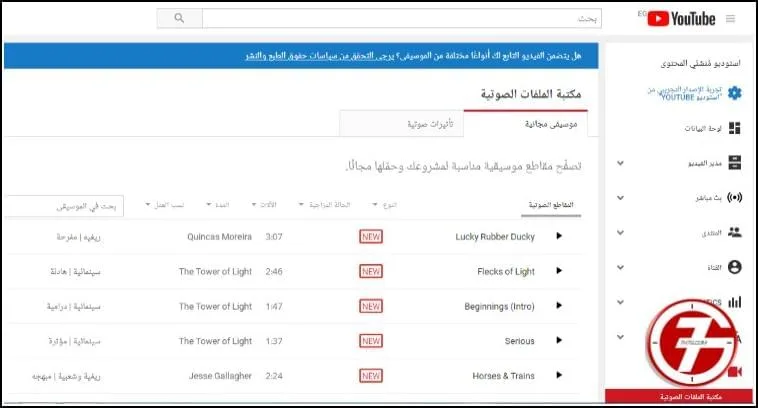
Task: Click NEW badge on Lucky Rubber Ducky row
Action: point(371,236)
